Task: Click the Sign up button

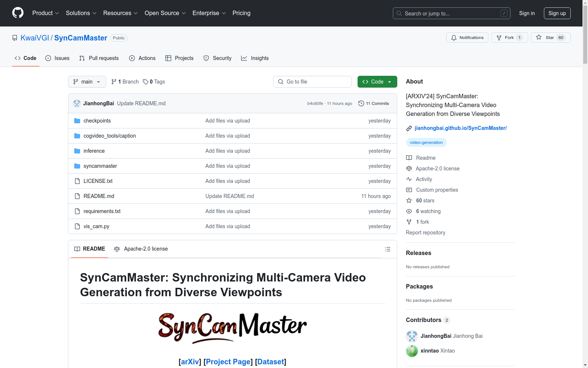Action: pyautogui.click(x=557, y=13)
